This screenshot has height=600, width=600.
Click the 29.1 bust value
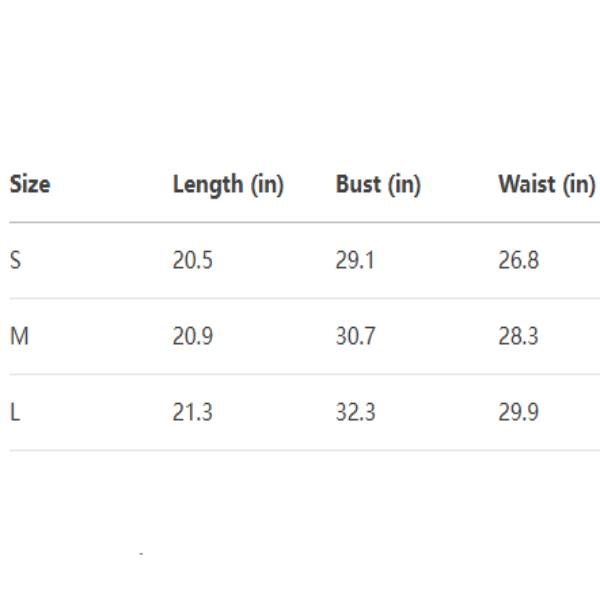pyautogui.click(x=355, y=261)
